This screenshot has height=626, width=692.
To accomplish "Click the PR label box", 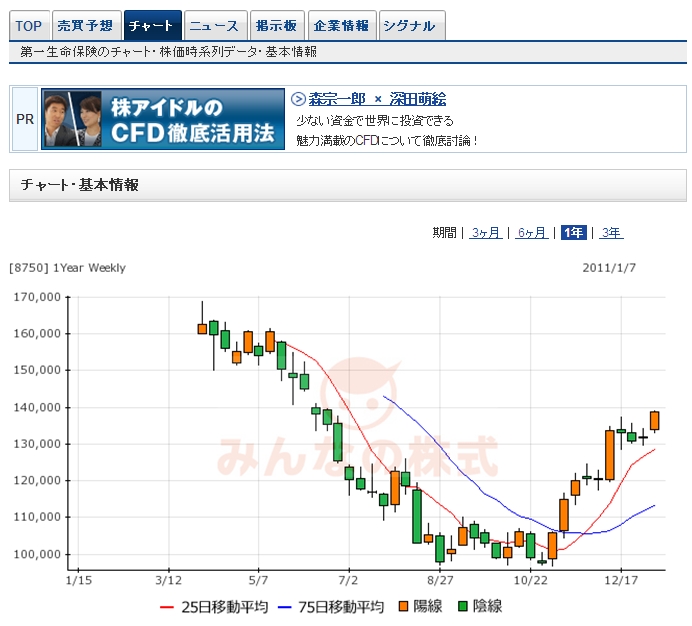I will (x=25, y=119).
